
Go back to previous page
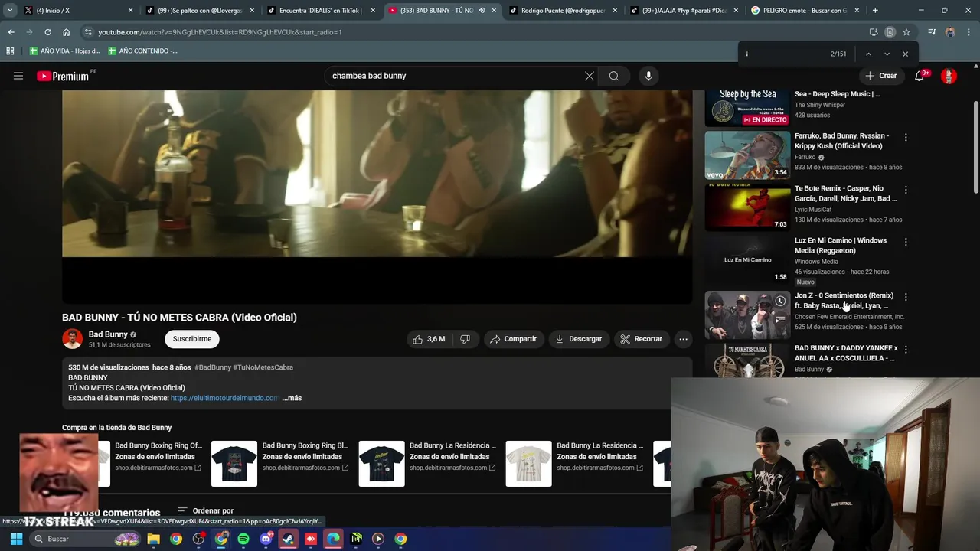[x=11, y=32]
